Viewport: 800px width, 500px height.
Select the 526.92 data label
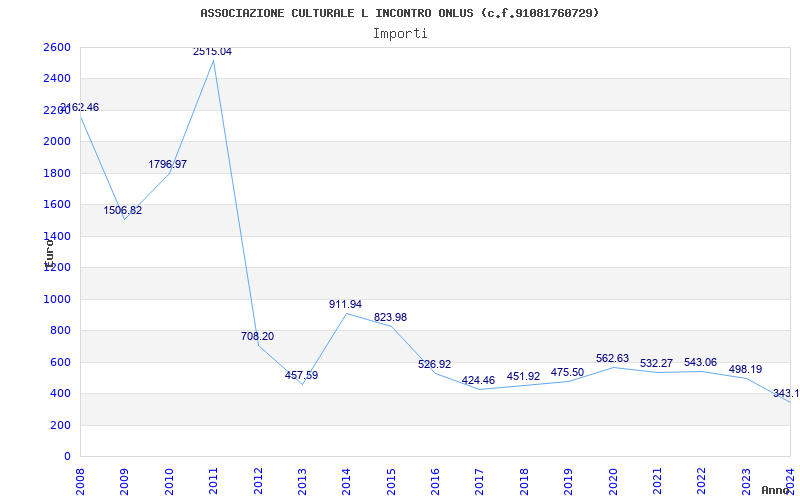434,364
